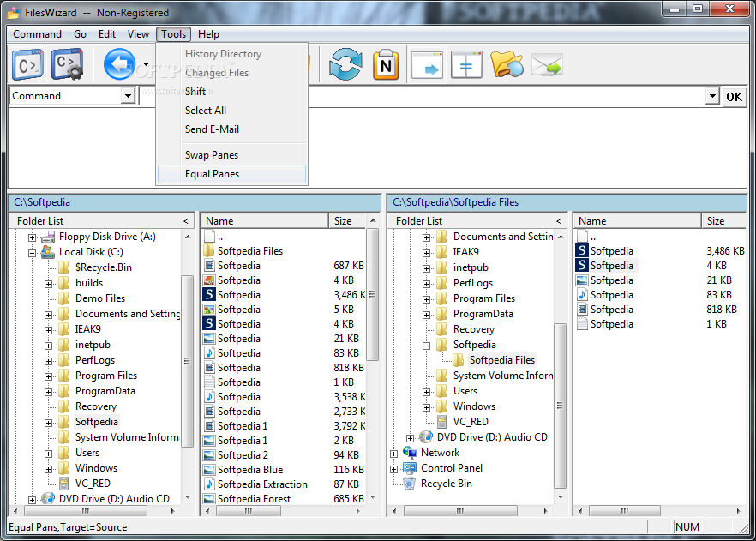Expand the builds folder in left tree
The height and width of the screenshot is (541, 756).
pos(48,284)
